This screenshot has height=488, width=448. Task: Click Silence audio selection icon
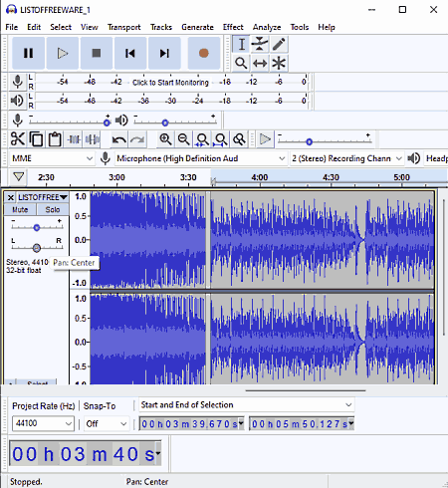[x=93, y=139]
